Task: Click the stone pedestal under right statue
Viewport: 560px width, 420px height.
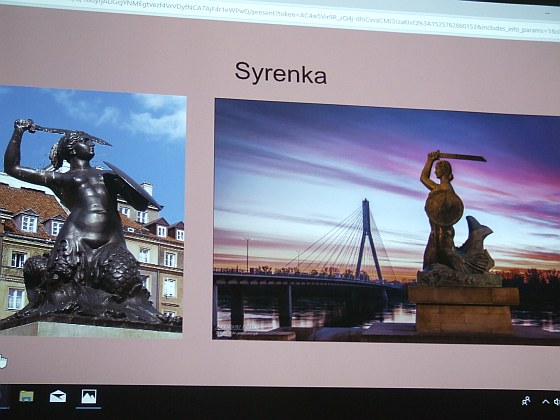Action: pyautogui.click(x=464, y=309)
